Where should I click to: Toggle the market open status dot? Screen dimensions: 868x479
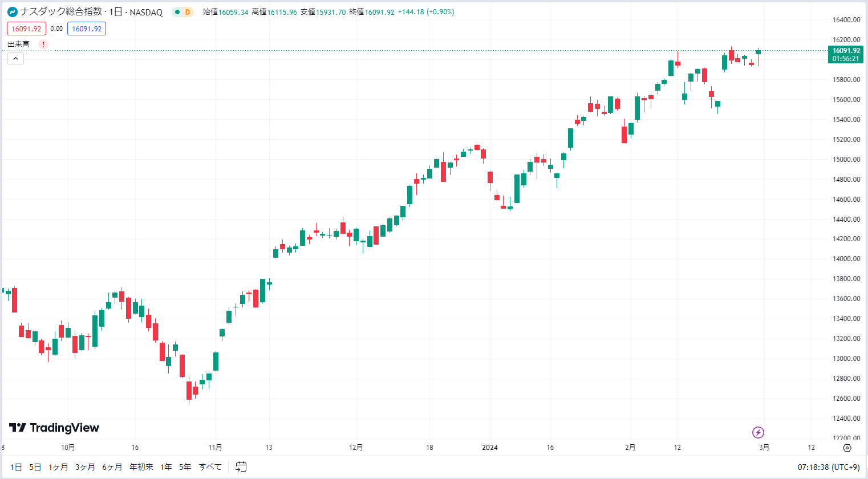177,12
